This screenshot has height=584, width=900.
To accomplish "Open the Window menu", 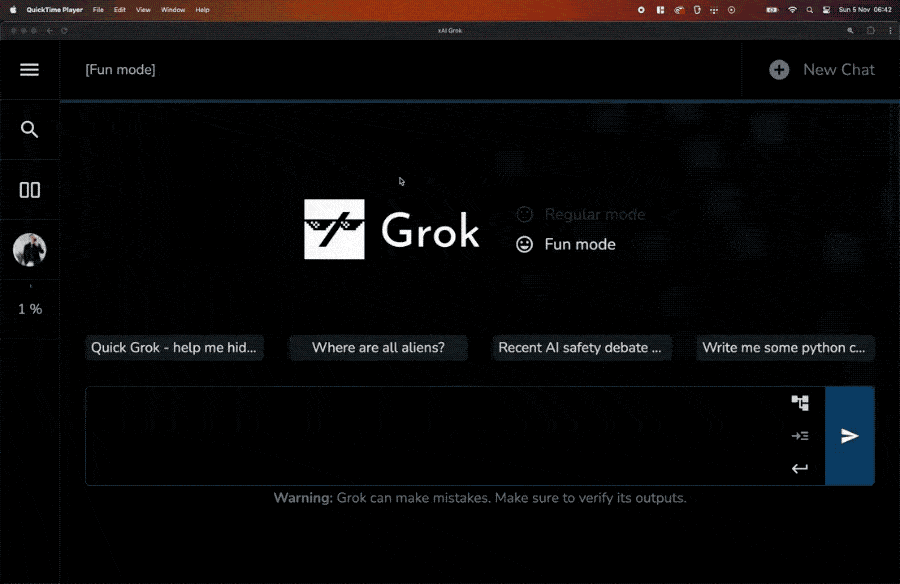I will (173, 10).
